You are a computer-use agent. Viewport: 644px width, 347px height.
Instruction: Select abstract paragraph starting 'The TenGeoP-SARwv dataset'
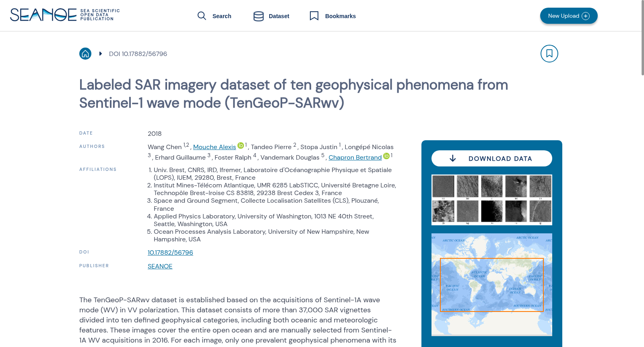[x=238, y=320]
